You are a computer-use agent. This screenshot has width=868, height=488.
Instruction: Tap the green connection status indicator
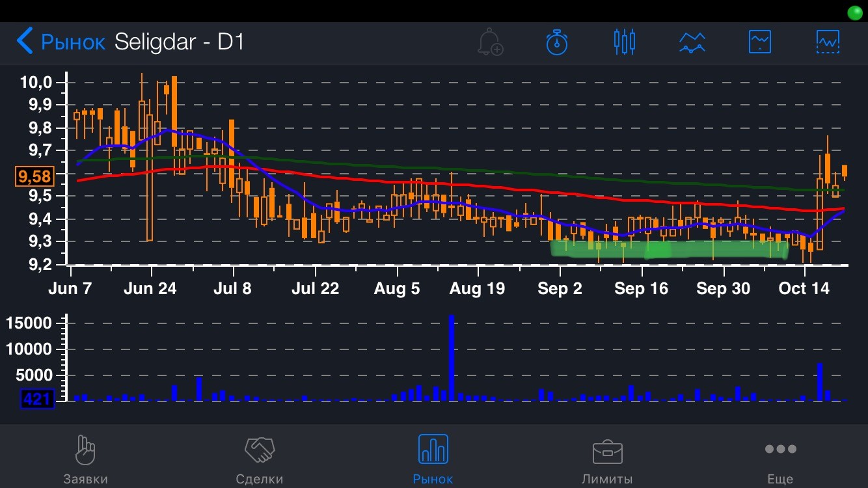(x=855, y=13)
